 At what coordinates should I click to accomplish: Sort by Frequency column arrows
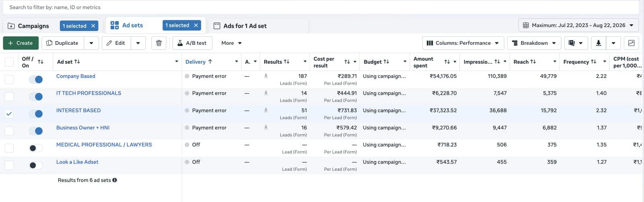[593, 62]
